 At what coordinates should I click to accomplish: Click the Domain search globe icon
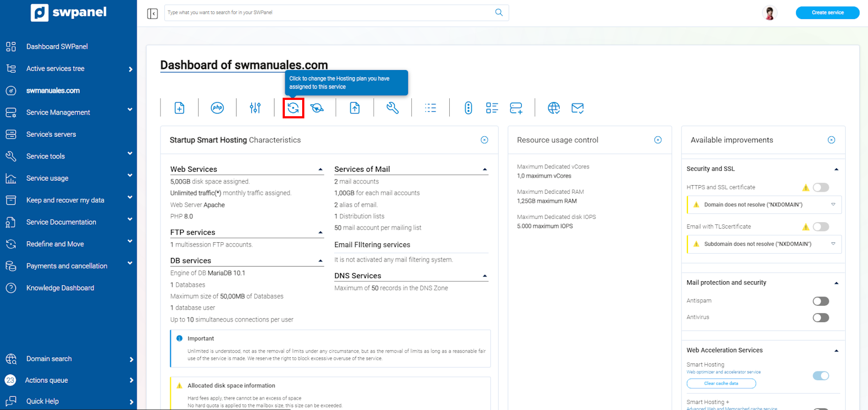pos(11,359)
